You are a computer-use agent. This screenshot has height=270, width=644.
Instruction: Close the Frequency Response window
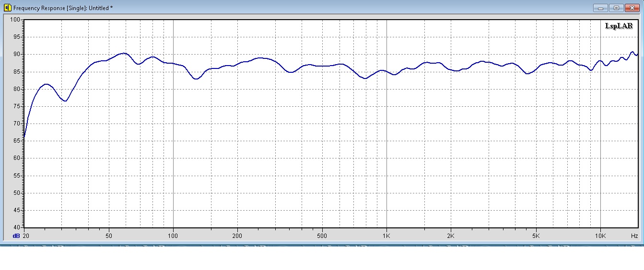tap(632, 8)
